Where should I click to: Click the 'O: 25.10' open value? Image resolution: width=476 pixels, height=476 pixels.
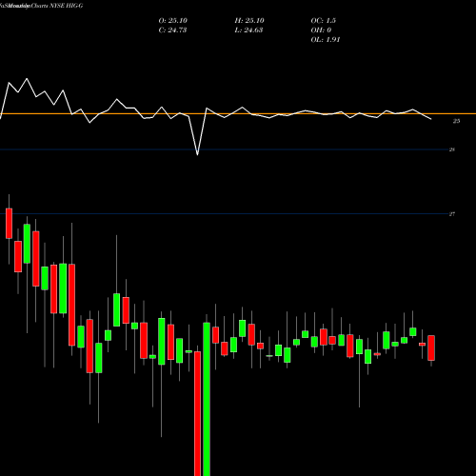pyautogui.click(x=173, y=21)
